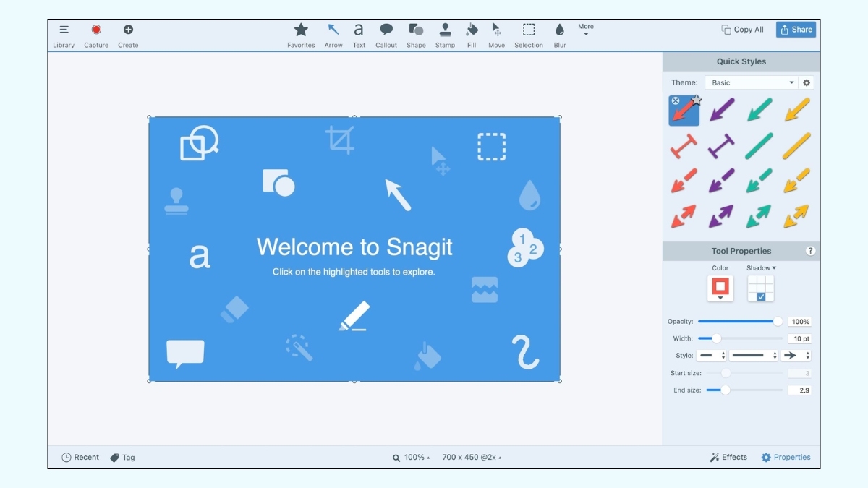The height and width of the screenshot is (488, 868).
Task: Select the Stamp tool
Action: tap(446, 35)
